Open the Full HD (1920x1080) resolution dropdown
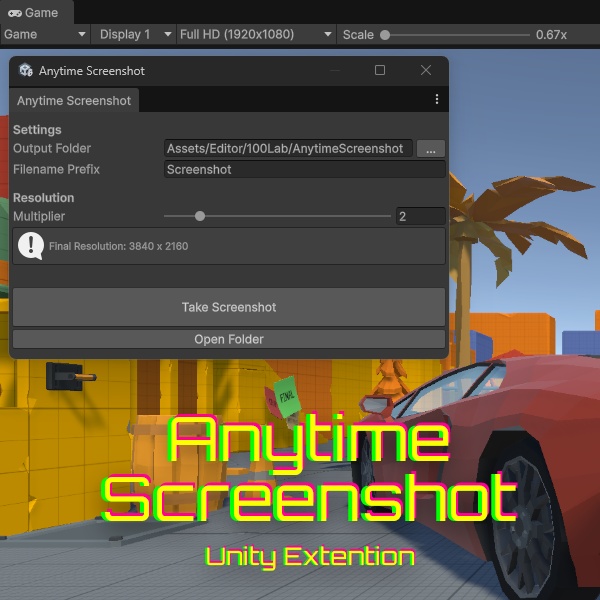 256,34
